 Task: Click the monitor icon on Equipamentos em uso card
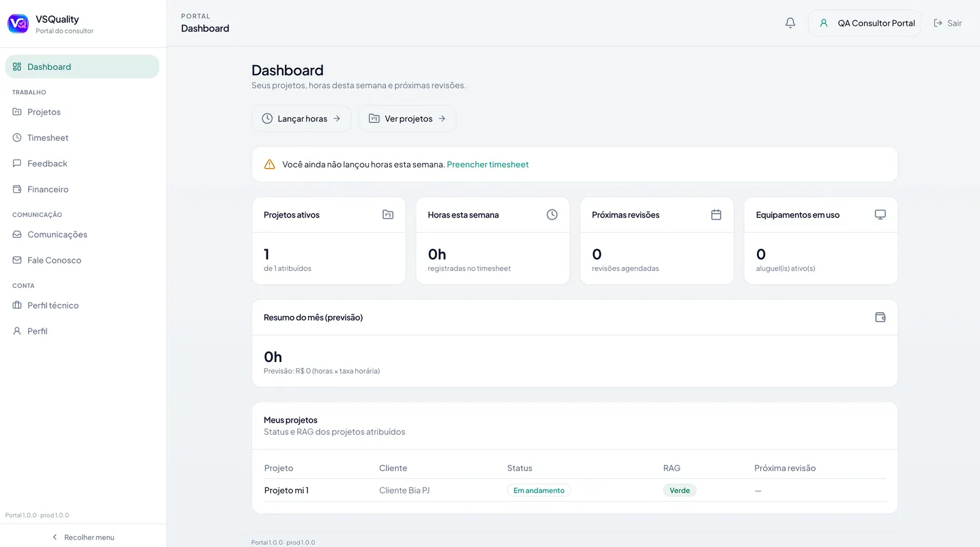pyautogui.click(x=880, y=214)
